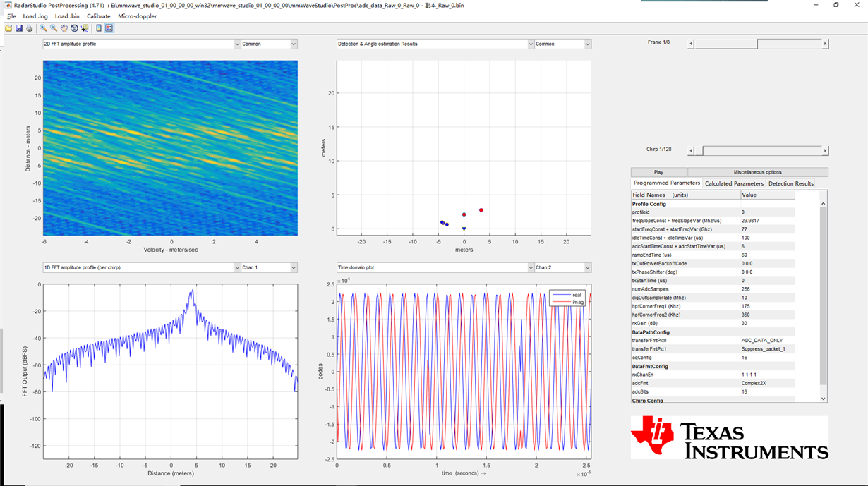Click the 'real' entry in plot legend
Screen dimensions: 868x486
pos(577,294)
